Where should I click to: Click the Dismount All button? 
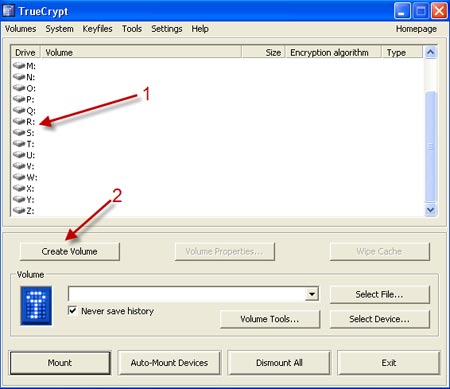tap(279, 363)
